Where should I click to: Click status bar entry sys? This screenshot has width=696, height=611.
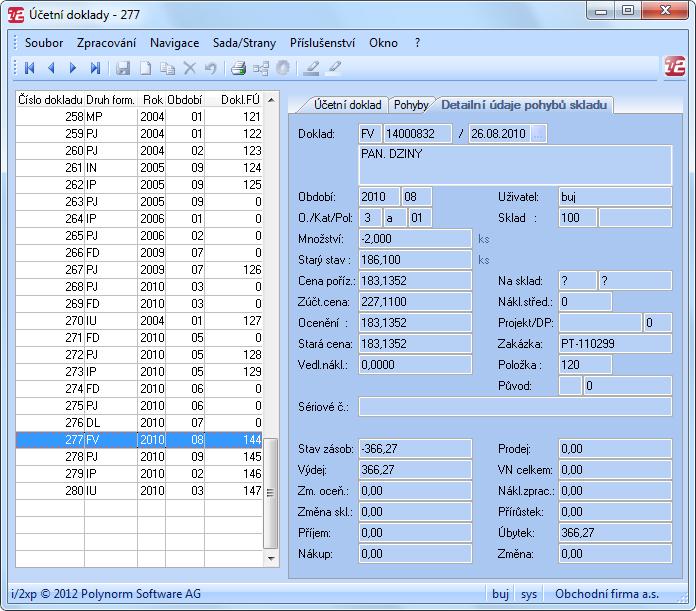point(529,594)
